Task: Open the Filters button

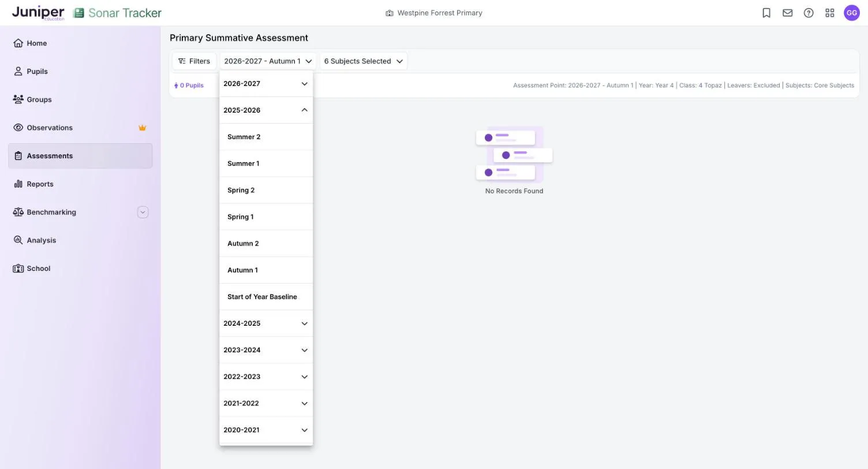Action: (x=194, y=61)
